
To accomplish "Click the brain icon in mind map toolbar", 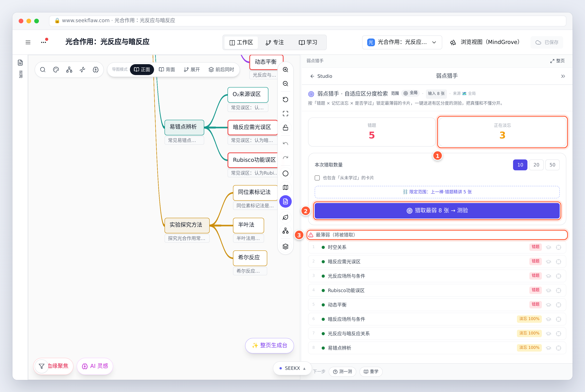I will click(96, 69).
